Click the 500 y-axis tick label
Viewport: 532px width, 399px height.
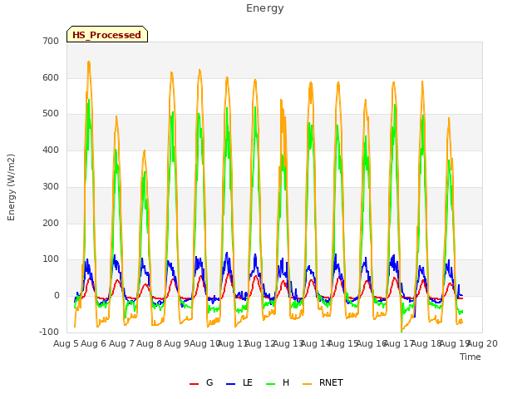51,114
